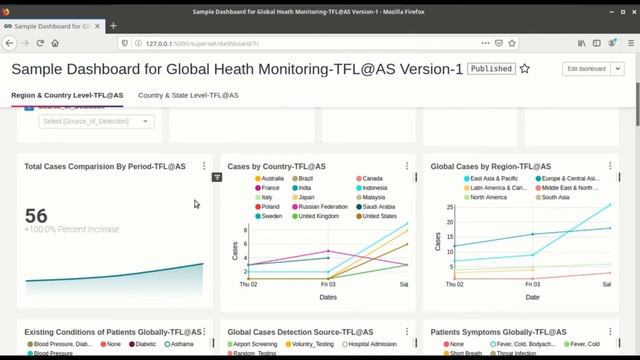Toggle India series in country legend

(x=302, y=188)
